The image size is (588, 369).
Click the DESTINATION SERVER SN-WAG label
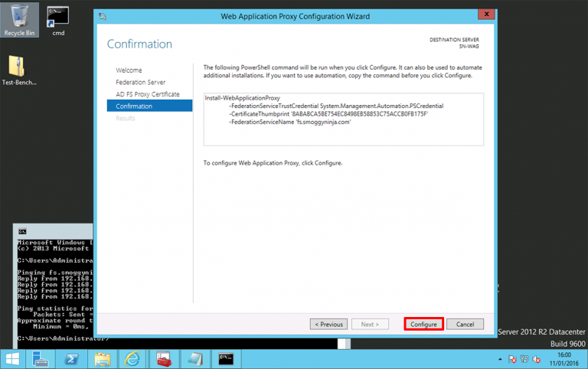click(454, 43)
